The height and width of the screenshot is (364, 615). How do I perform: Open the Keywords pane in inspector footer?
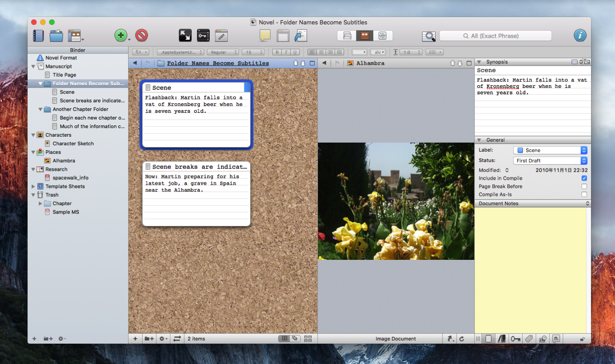click(x=515, y=339)
